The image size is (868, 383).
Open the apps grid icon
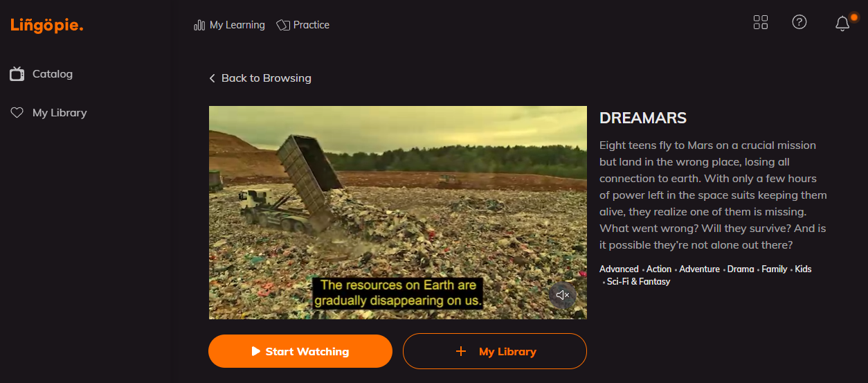coord(761,22)
